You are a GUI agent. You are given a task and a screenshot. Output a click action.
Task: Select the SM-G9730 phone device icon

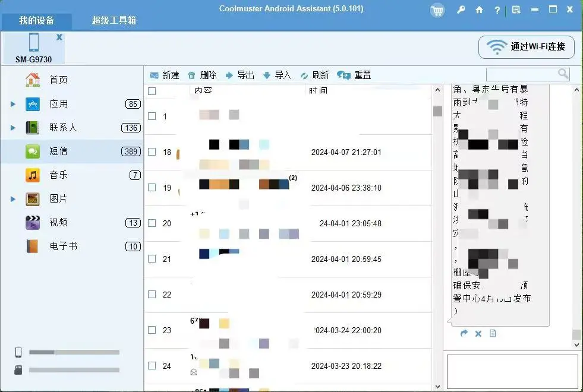click(34, 42)
